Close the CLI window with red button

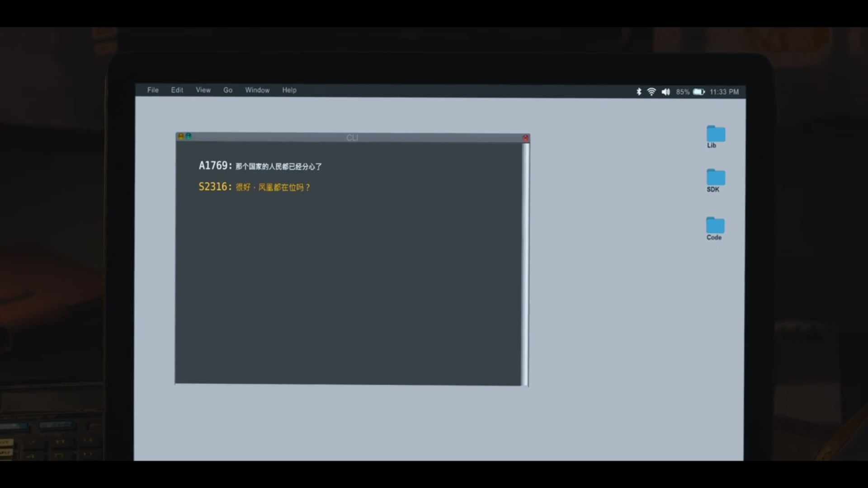tap(525, 138)
